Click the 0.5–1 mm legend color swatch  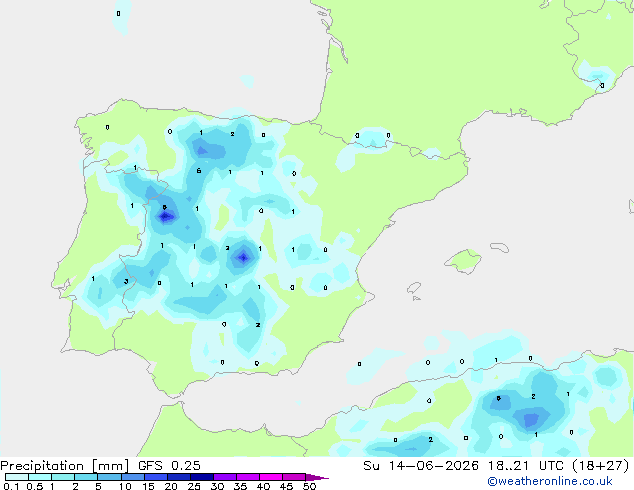[x=40, y=477]
